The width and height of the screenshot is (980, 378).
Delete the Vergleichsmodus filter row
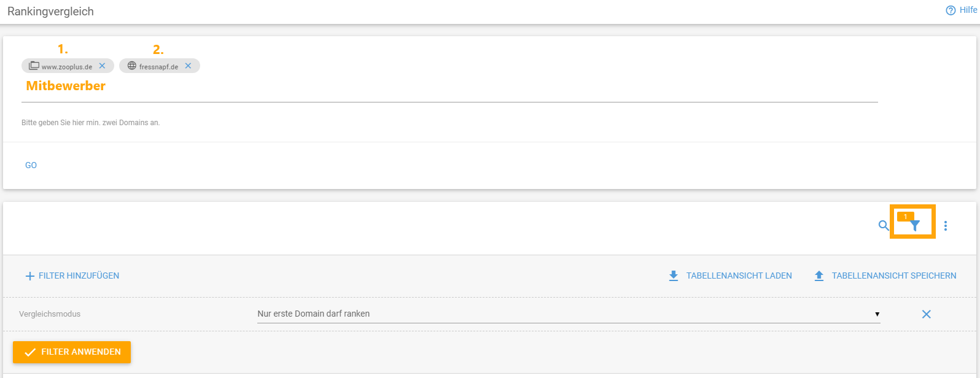tap(927, 314)
